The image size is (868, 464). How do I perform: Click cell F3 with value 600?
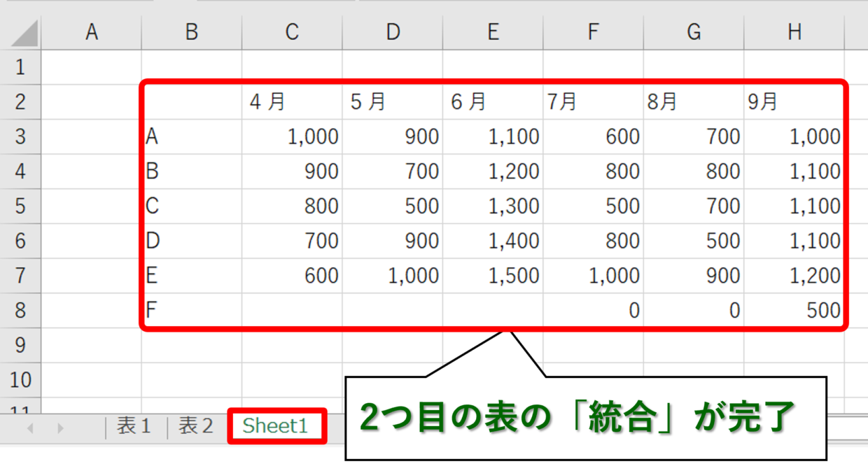[594, 136]
